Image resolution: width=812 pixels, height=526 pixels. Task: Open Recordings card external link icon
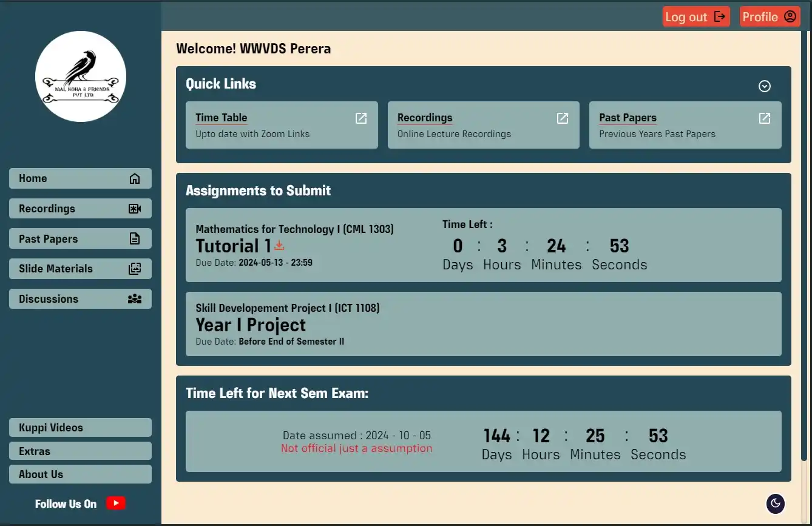pos(563,118)
